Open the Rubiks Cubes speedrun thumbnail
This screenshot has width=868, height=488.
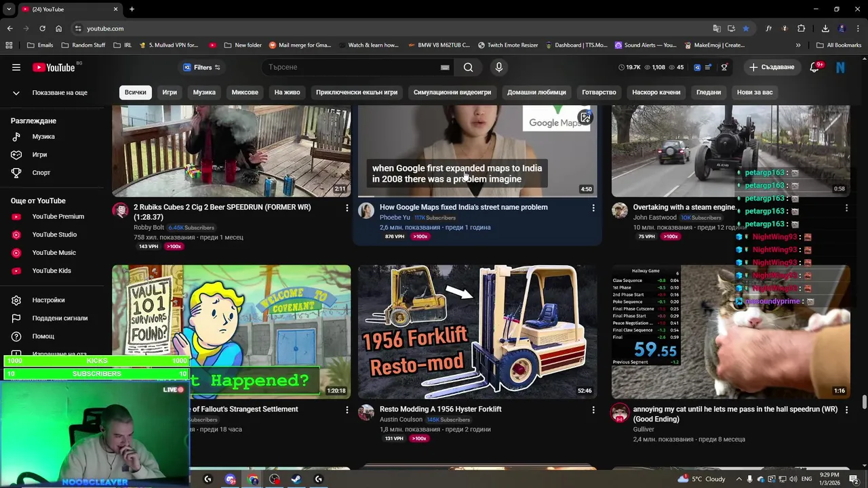(x=231, y=150)
